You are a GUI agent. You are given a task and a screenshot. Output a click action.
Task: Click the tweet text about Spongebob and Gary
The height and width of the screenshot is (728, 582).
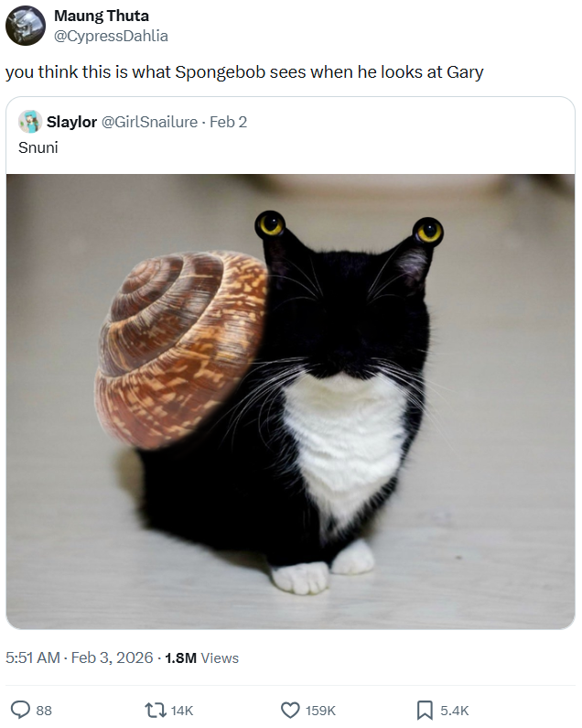tap(244, 72)
